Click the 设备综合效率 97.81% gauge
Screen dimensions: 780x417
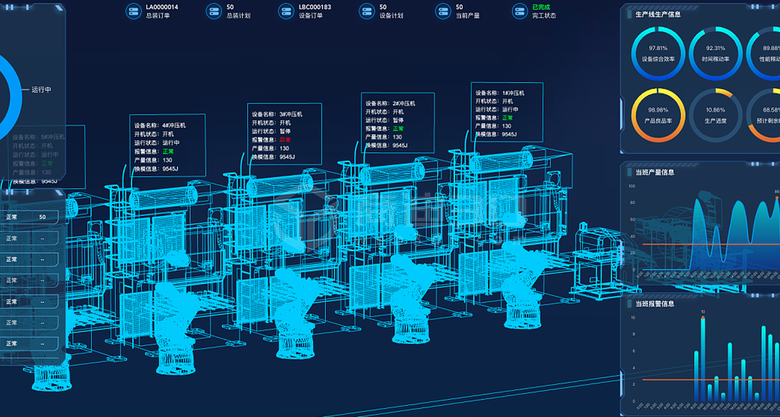pyautogui.click(x=658, y=53)
